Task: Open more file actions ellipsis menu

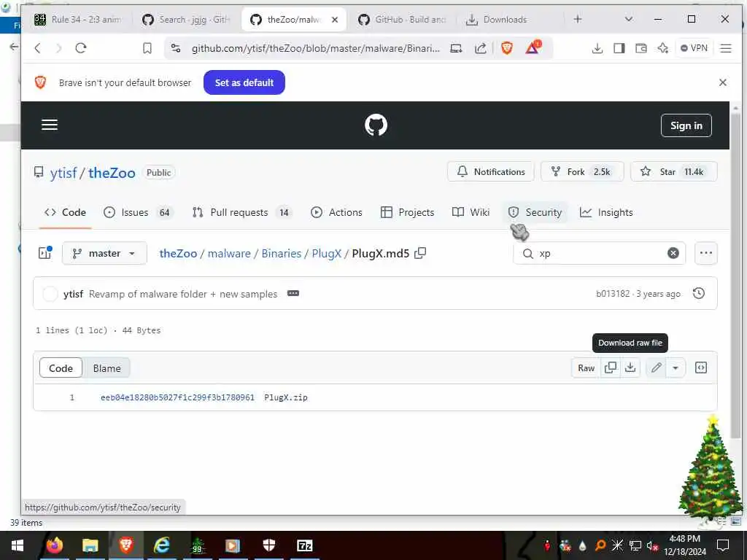Action: coord(706,253)
